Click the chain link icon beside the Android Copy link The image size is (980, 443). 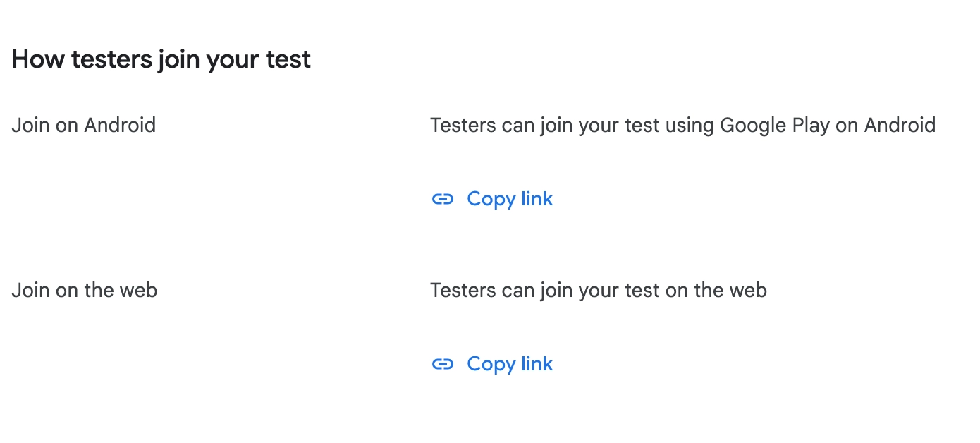tap(443, 199)
